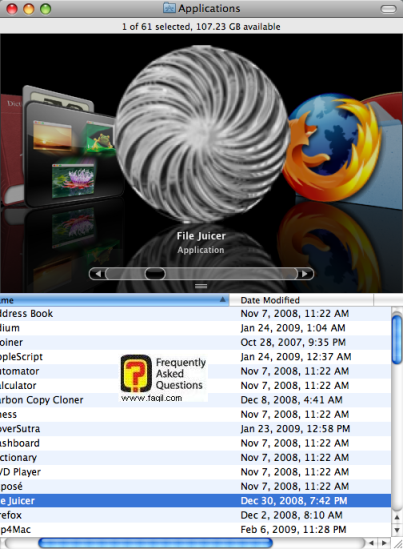The width and height of the screenshot is (403, 549).
Task: Click the Applications folder icon in title bar
Action: (x=169, y=8)
